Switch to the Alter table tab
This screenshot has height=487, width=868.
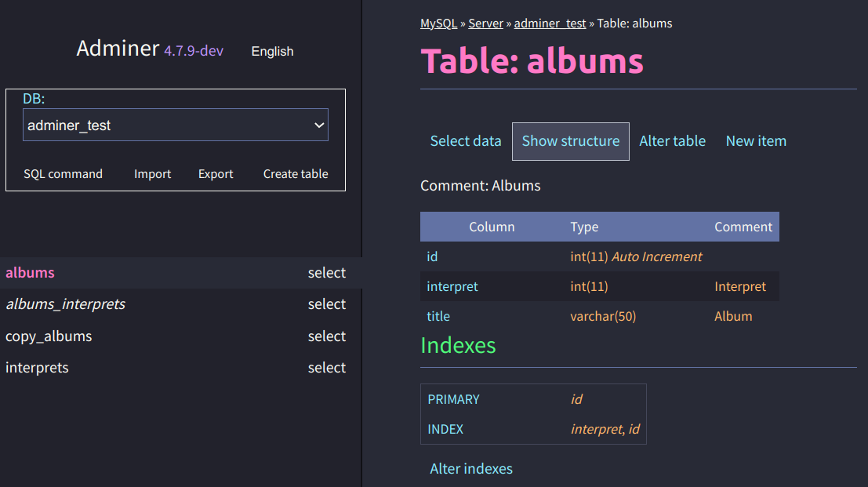pos(672,140)
